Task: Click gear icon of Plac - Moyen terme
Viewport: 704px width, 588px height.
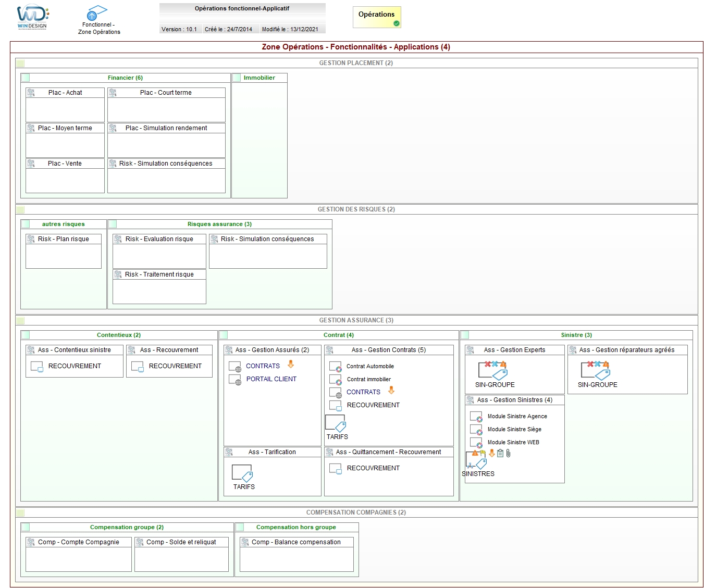Action: (x=31, y=128)
